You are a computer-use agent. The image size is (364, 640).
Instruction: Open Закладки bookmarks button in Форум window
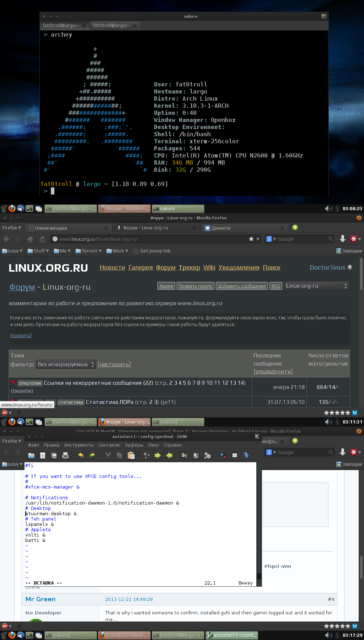point(349,251)
